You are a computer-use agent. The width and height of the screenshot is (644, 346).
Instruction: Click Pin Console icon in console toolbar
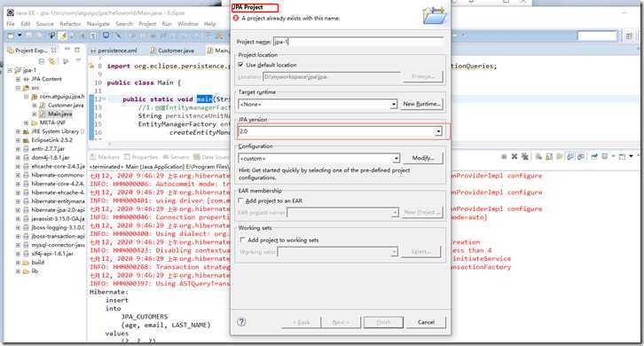click(594, 156)
